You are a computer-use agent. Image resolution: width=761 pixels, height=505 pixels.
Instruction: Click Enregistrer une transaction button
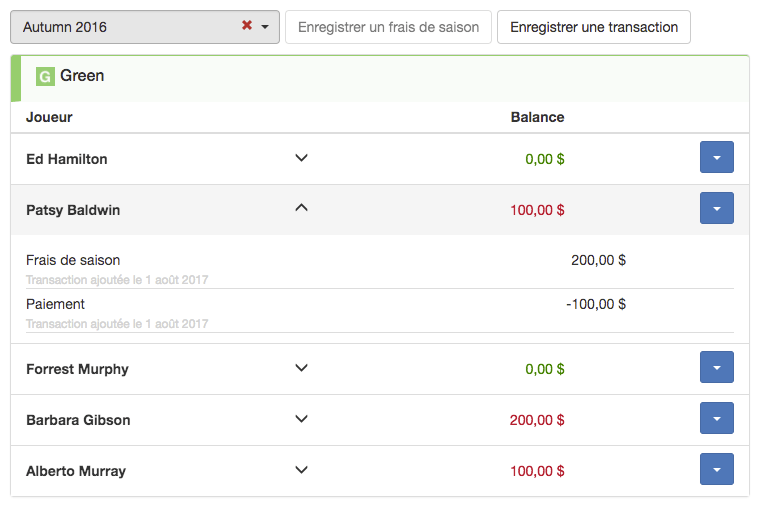594,27
